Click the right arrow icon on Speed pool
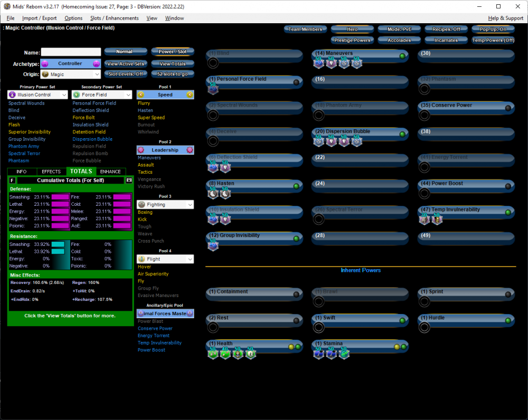The width and height of the screenshot is (528, 420). pos(190,95)
